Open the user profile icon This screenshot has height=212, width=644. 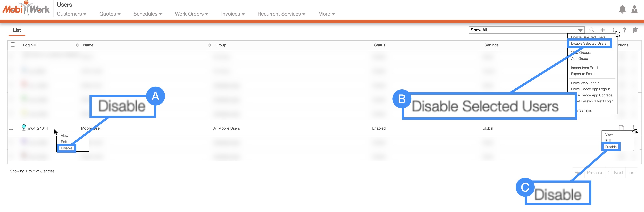click(x=634, y=10)
